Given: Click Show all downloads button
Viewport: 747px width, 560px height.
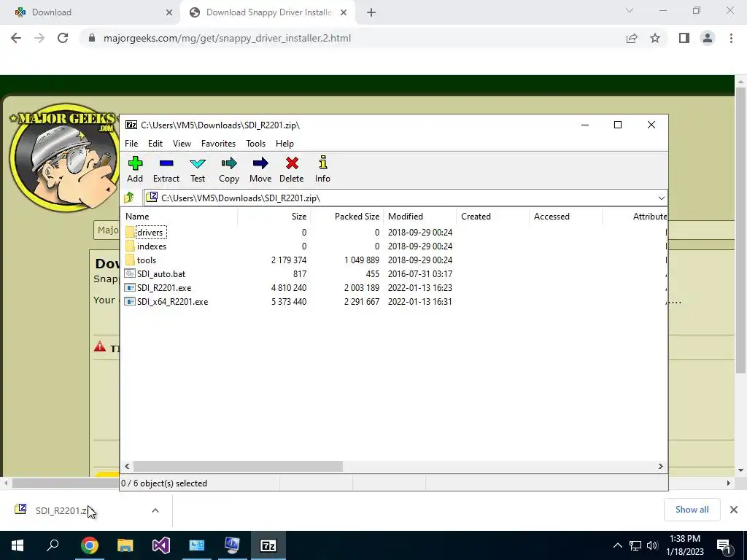Looking at the screenshot, I should (x=692, y=510).
